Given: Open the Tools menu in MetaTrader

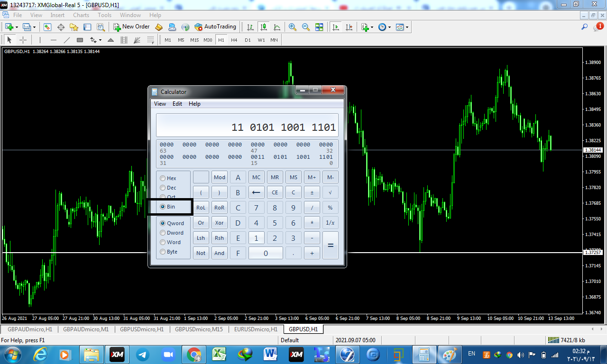Looking at the screenshot, I should [104, 15].
